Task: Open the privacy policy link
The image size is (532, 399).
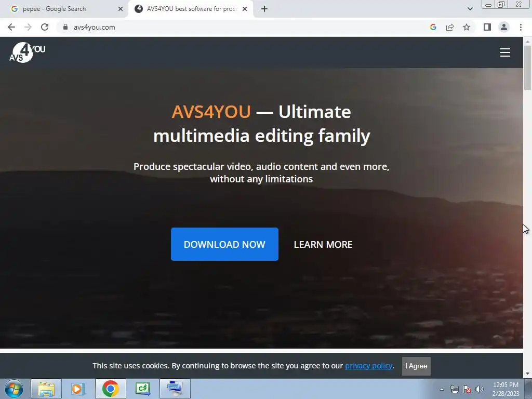Action: click(369, 366)
